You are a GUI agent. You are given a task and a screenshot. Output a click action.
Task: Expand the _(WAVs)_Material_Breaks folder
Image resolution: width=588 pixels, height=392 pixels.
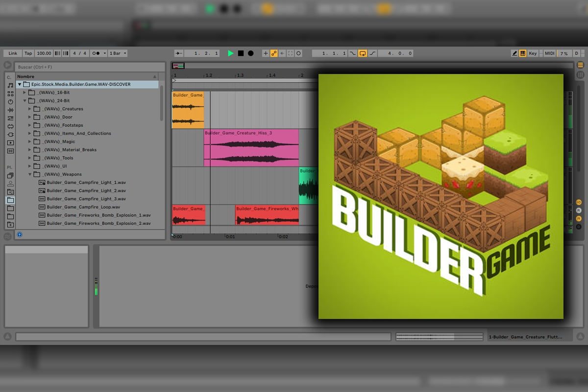pyautogui.click(x=29, y=149)
